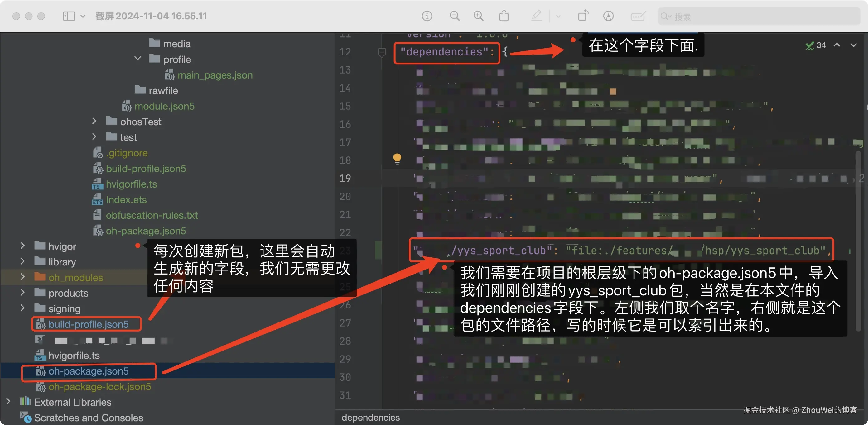
Task: Activate the markup highlight pen icon
Action: tap(536, 16)
